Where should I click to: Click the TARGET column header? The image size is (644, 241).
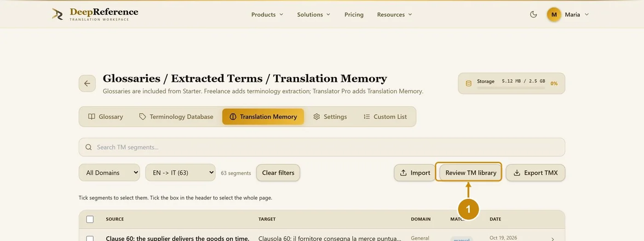(267, 219)
